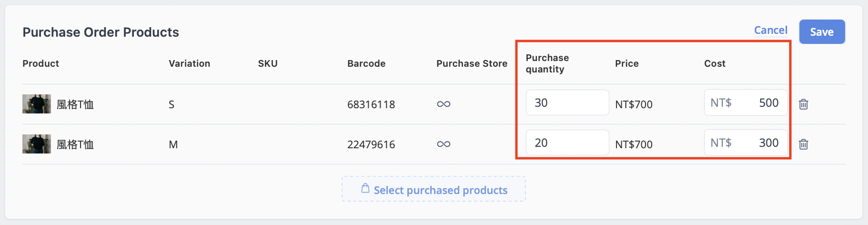Edit purchase quantity field showing 20
Image resolution: width=868 pixels, height=225 pixels.
(567, 143)
